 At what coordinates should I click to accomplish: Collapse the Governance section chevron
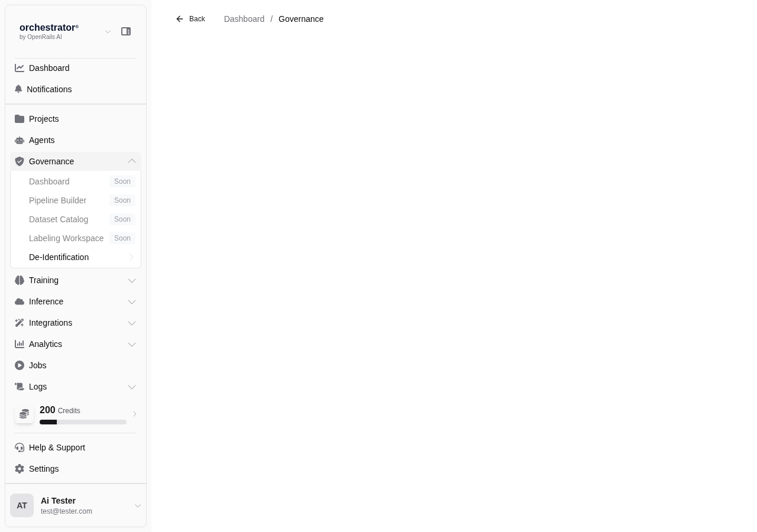pos(132,161)
